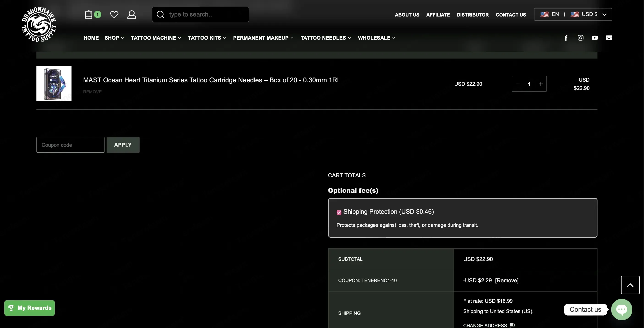Click the SHIPPING row label
The height and width of the screenshot is (328, 644).
pos(349,313)
